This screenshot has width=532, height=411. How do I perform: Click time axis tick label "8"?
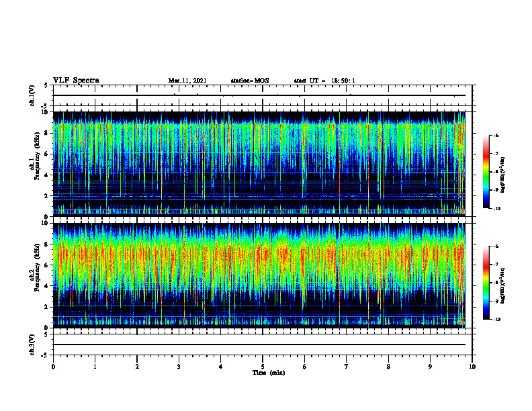tap(388, 367)
